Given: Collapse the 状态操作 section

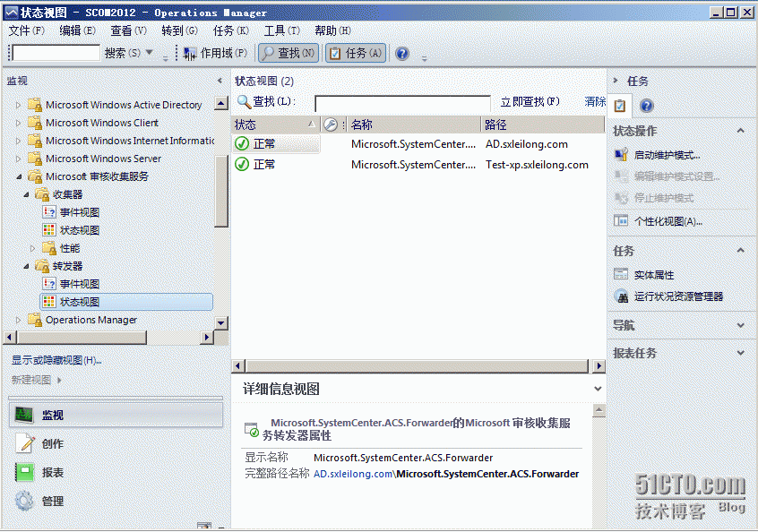Looking at the screenshot, I should tap(741, 131).
